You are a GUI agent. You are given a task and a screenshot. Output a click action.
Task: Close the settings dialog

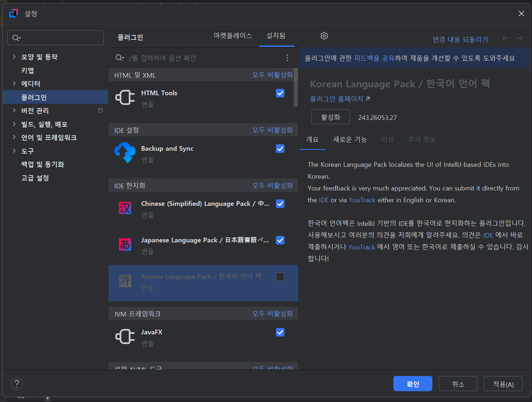tap(521, 14)
